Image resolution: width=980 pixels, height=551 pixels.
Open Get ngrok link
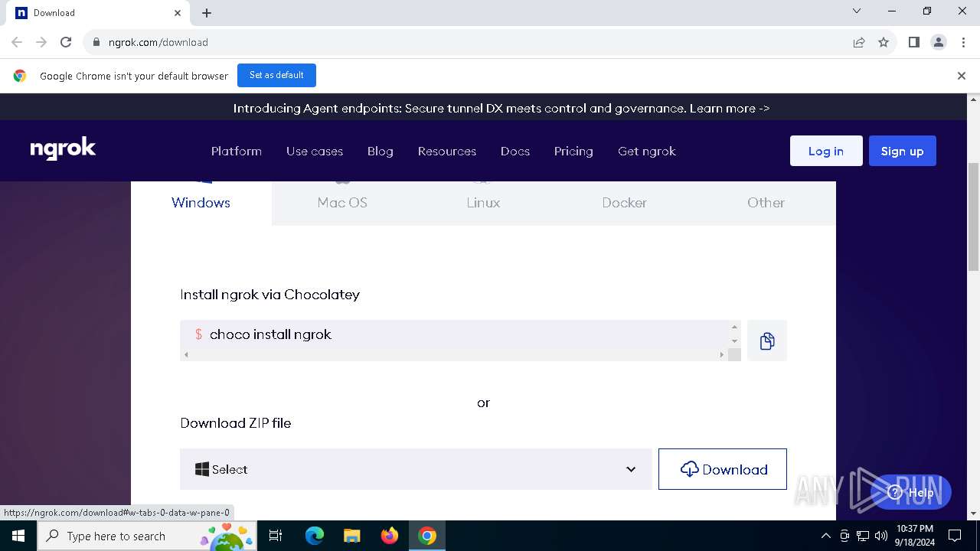[x=647, y=151]
